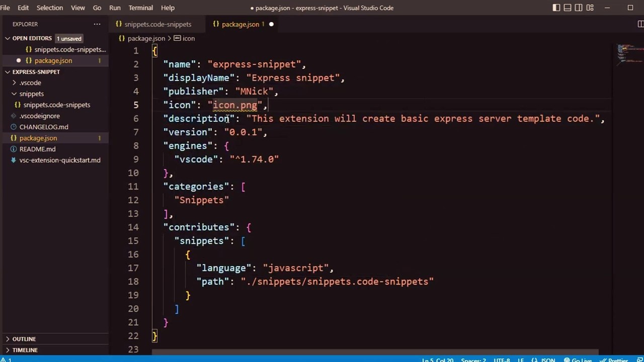The width and height of the screenshot is (644, 362).
Task: Click the "^1.74.0" vscode version value
Action: (x=254, y=159)
